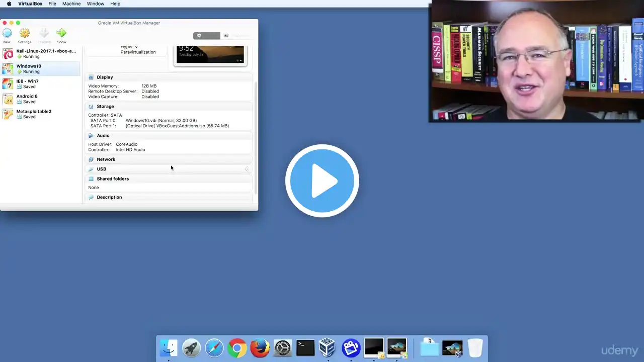This screenshot has width=644, height=362.
Task: Open the Shared folders section header
Action: (x=169, y=179)
